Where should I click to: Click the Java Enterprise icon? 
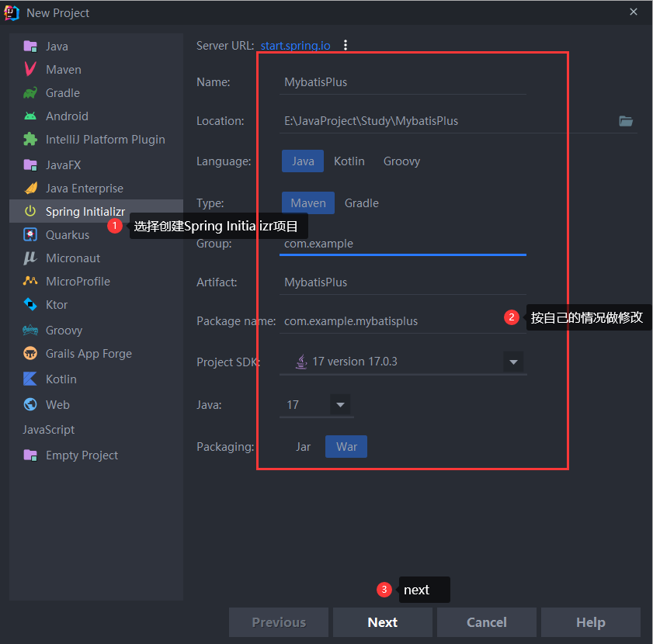(30, 189)
